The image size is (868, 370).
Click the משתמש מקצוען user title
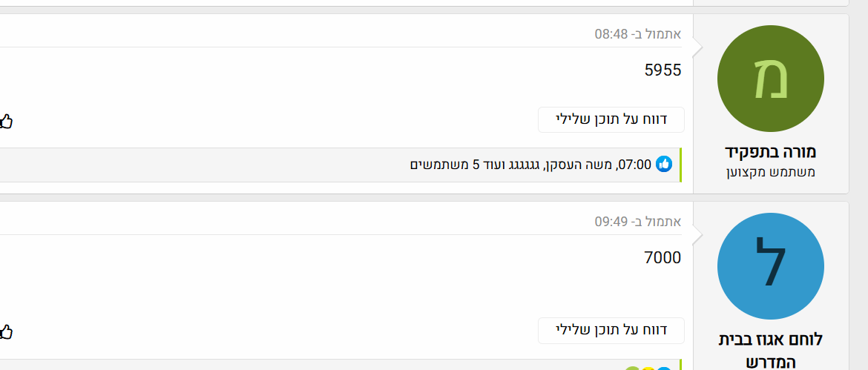click(x=771, y=172)
